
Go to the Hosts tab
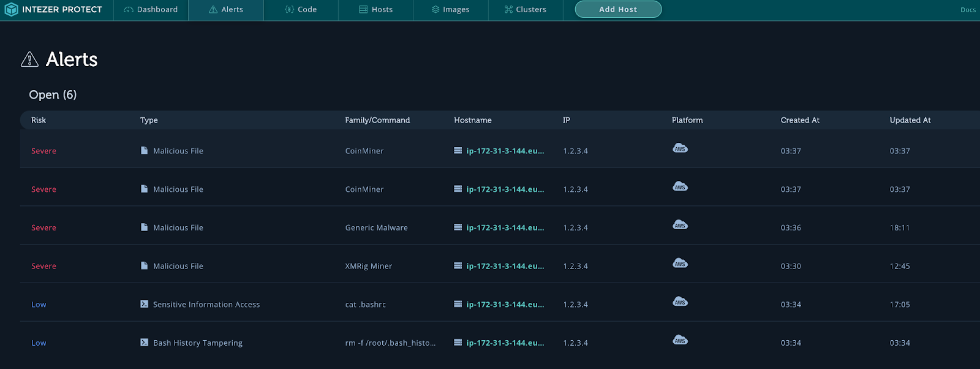(375, 10)
